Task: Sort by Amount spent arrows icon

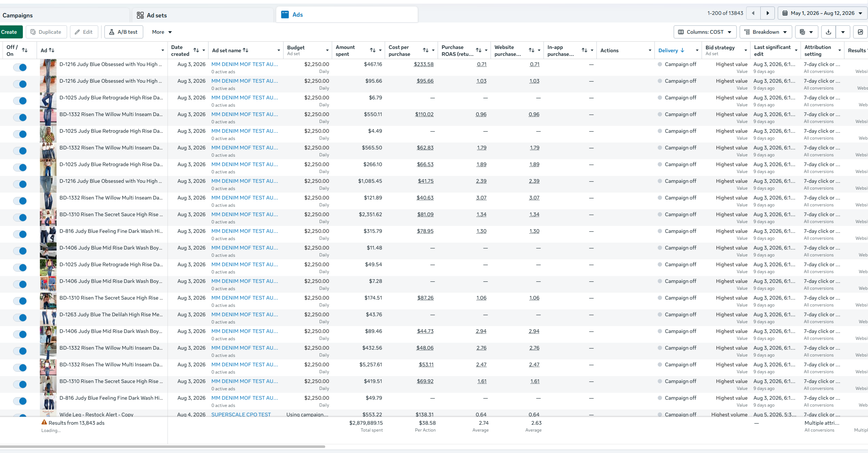Action: 373,50
